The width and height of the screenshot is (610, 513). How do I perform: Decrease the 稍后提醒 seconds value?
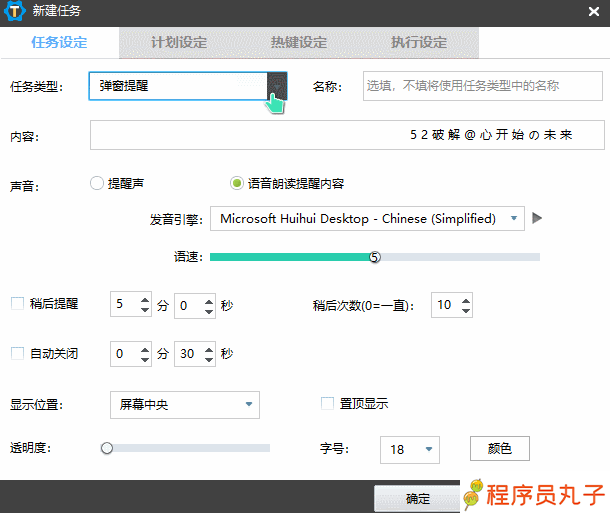pyautogui.click(x=209, y=312)
